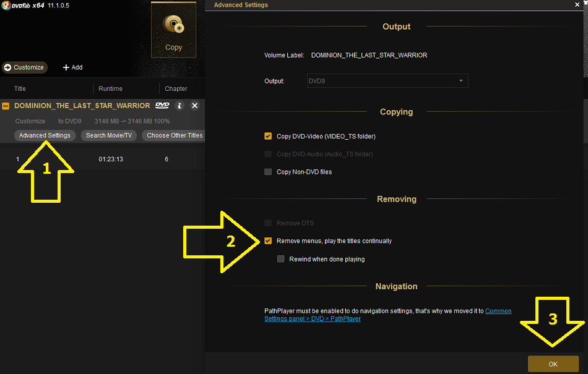Viewport: 588px width, 374px height.
Task: Open the Common Settings PathPlayer link
Action: (387, 315)
